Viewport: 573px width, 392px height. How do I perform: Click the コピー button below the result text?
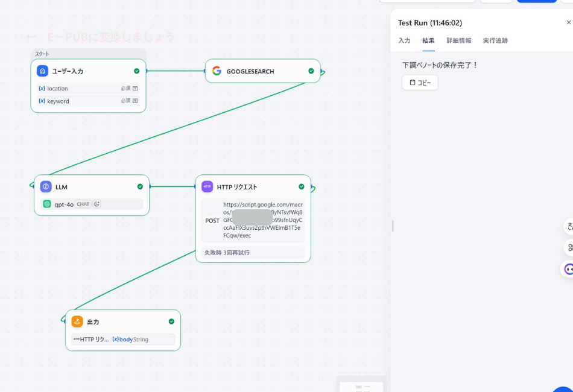pyautogui.click(x=420, y=83)
